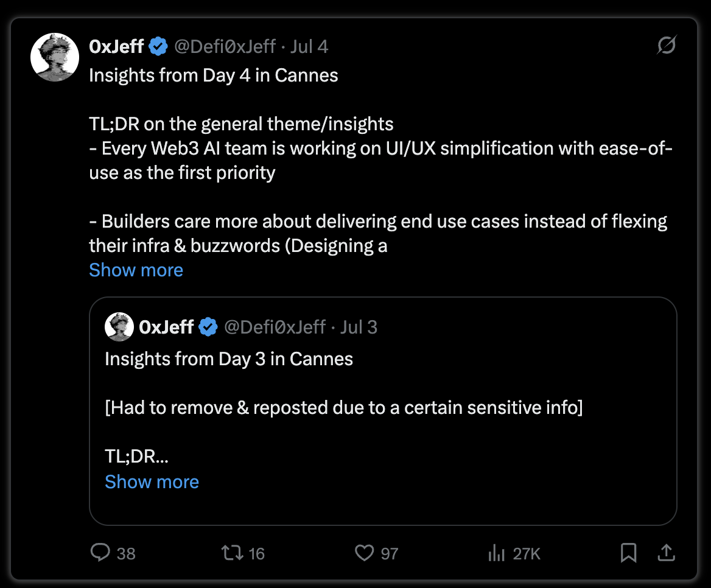Click the blue verified badge on main tweet
This screenshot has height=588, width=711.
click(158, 46)
